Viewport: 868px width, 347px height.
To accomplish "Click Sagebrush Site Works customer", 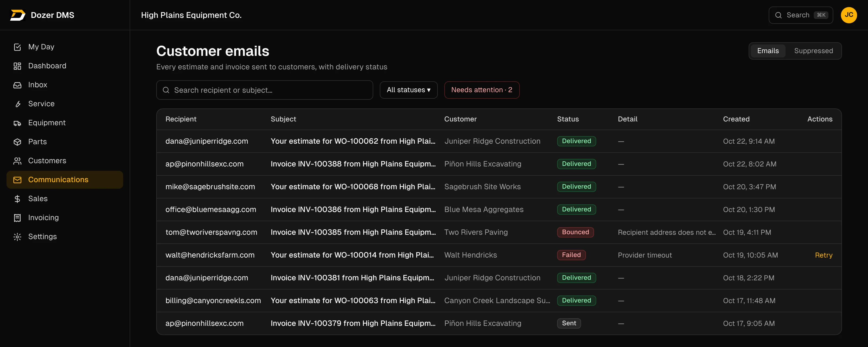I will point(482,187).
